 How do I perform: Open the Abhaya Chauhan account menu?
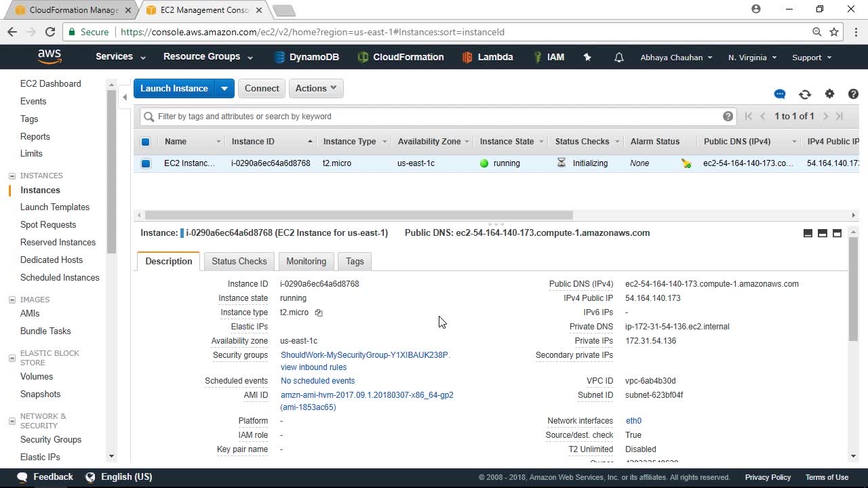[677, 58]
